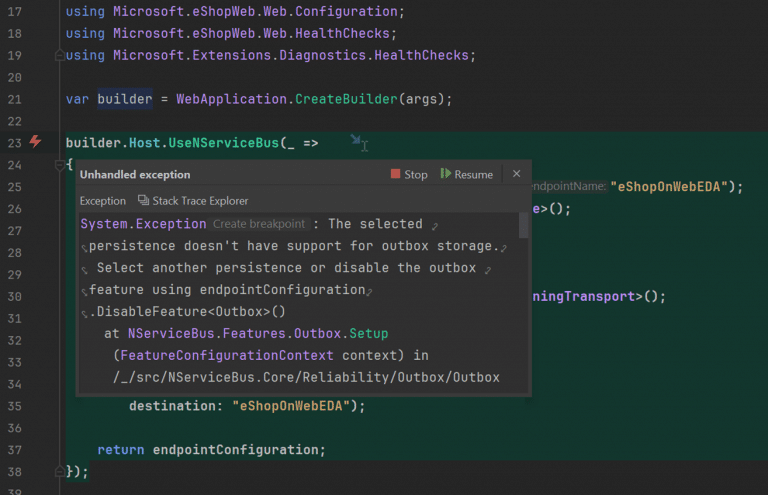Click Microsoft.Extensions.Diagnostics.HealthChecks using line
Screen dimensions: 768x495
point(270,55)
